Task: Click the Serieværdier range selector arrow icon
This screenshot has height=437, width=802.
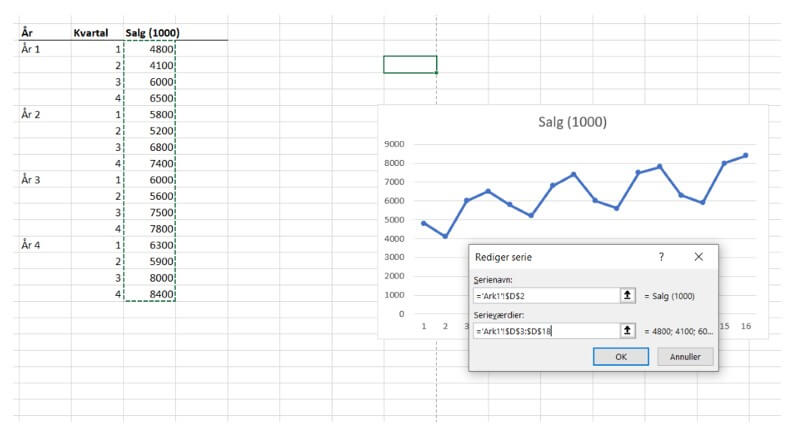Action: (628, 330)
